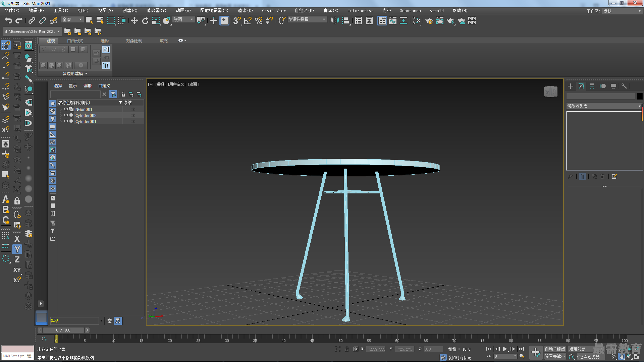Image resolution: width=644 pixels, height=362 pixels.
Task: Activate the Select and Rotate tool
Action: pos(145,21)
